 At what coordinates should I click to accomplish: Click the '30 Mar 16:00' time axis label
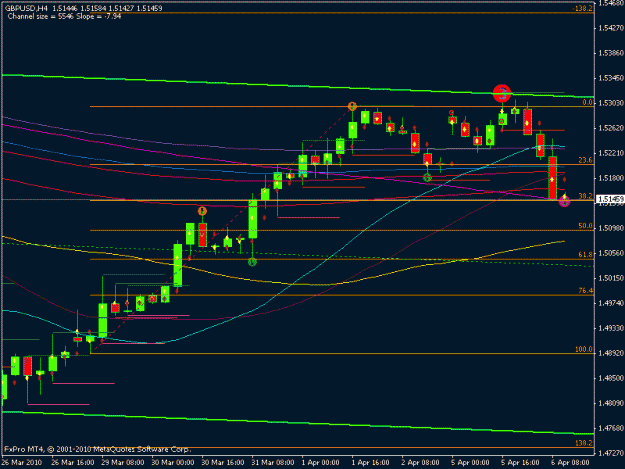[223, 463]
